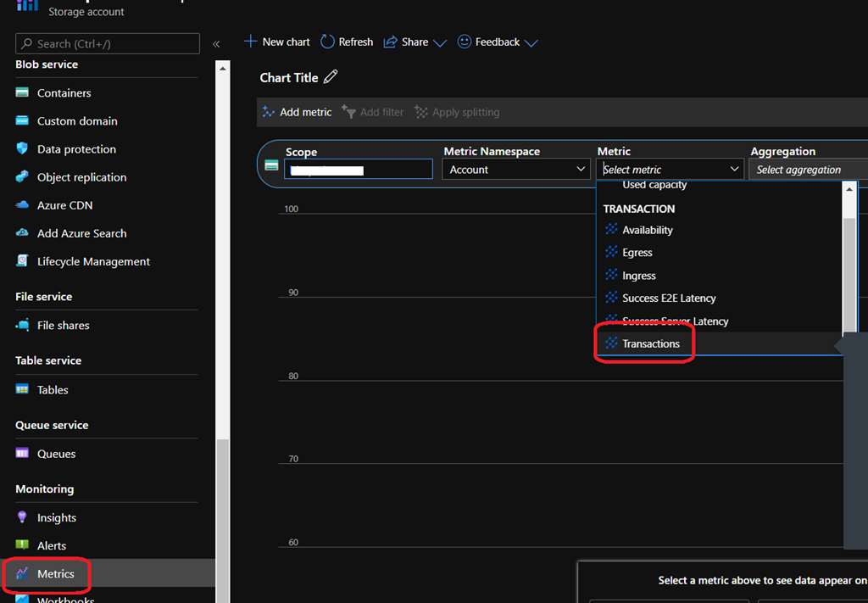
Task: Click the pencil icon to edit chart title
Action: 331,77
